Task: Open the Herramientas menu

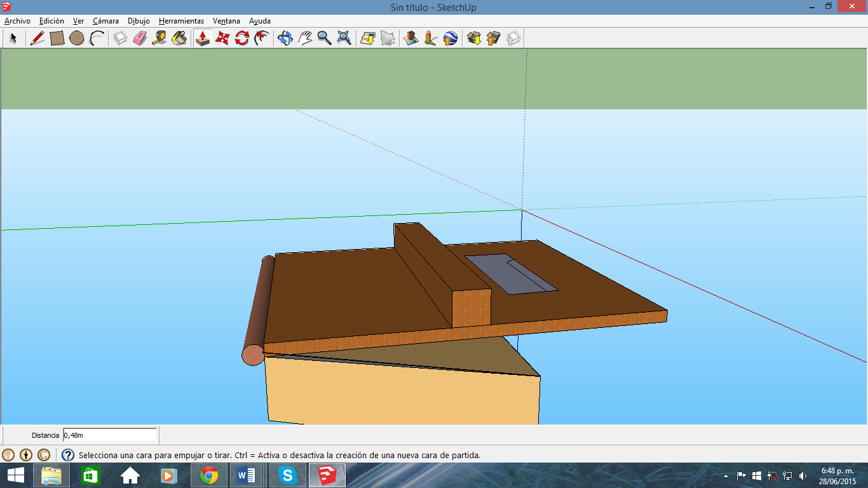Action: click(181, 21)
